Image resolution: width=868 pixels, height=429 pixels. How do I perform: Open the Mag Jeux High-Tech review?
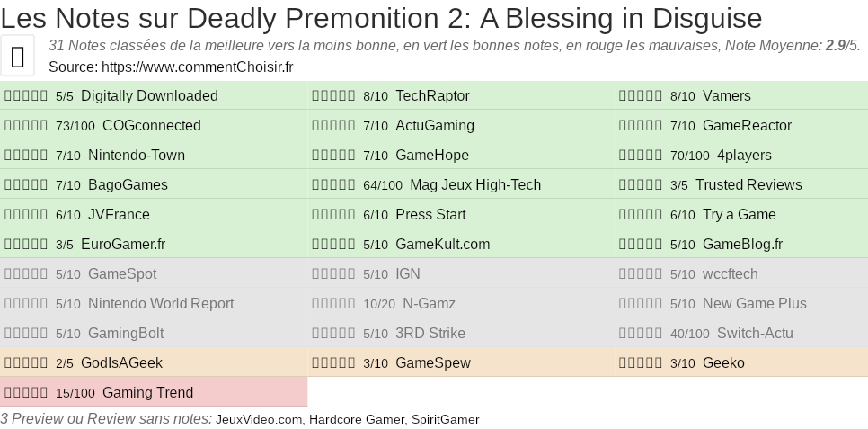point(474,185)
